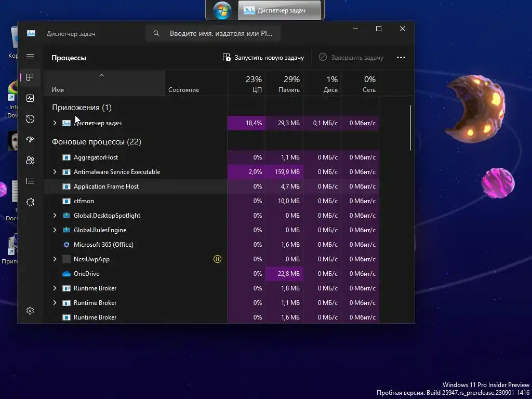The image size is (532, 399).
Task: Select the Application Frame Host row
Action: tap(211, 187)
